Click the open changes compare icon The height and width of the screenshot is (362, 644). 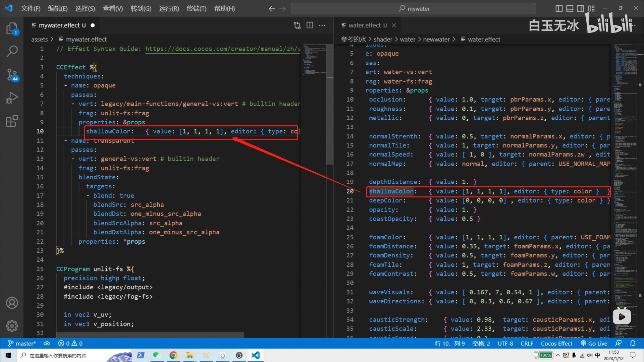pos(297,25)
